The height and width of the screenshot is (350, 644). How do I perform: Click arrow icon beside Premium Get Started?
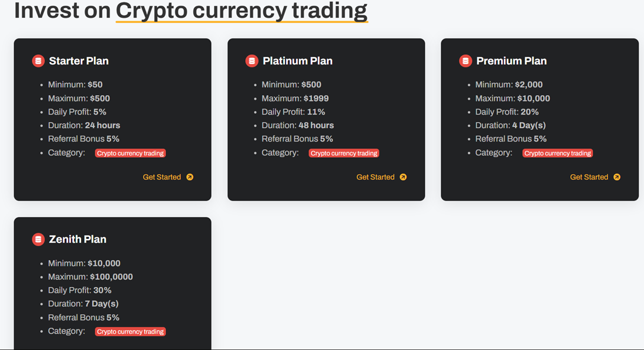[x=617, y=177]
